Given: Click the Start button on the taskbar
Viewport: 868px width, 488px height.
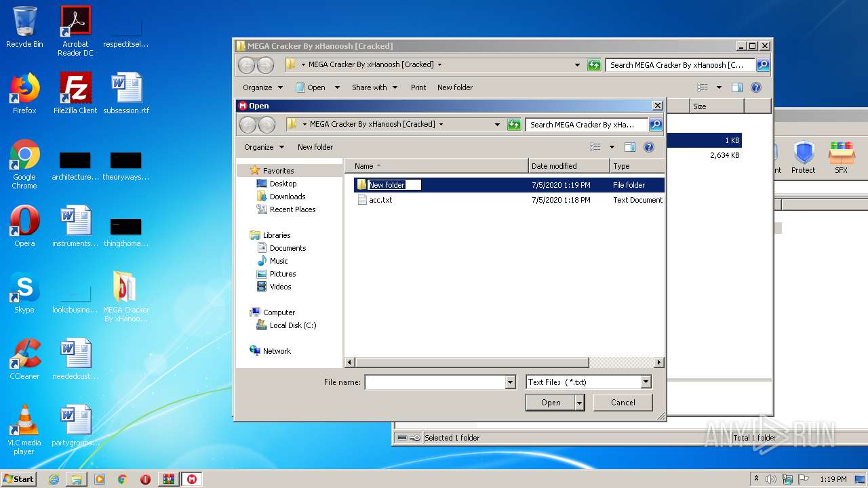Looking at the screenshot, I should (19, 479).
